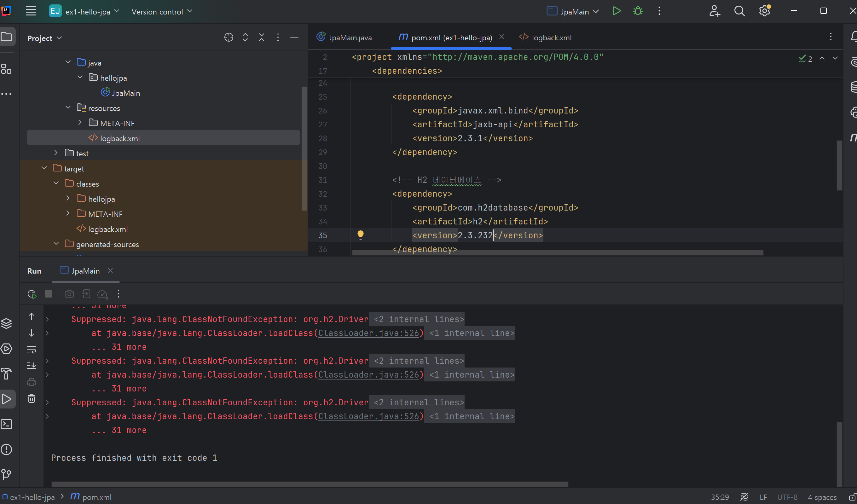The image size is (857, 504).
Task: Open Search Everywhere magnifier
Action: click(x=739, y=11)
